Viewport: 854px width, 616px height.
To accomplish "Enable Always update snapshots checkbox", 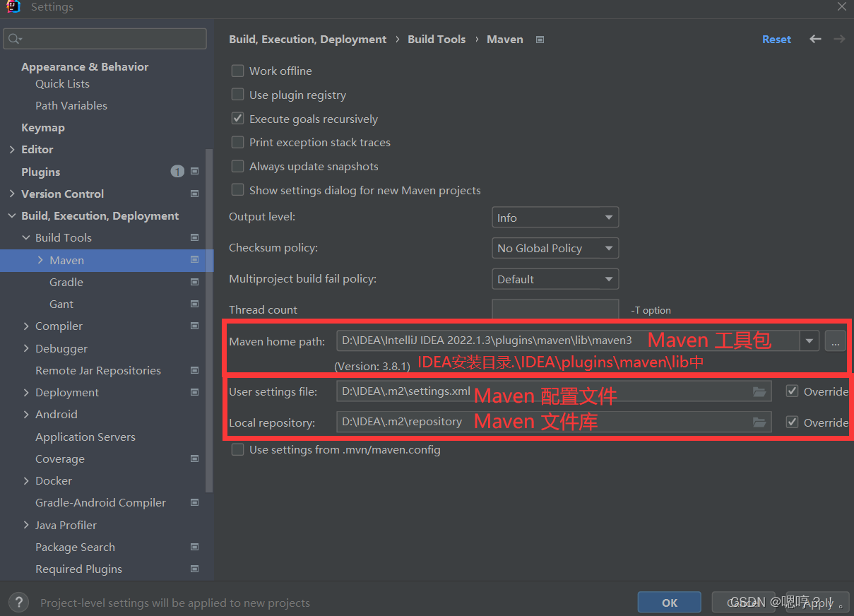I will [238, 166].
